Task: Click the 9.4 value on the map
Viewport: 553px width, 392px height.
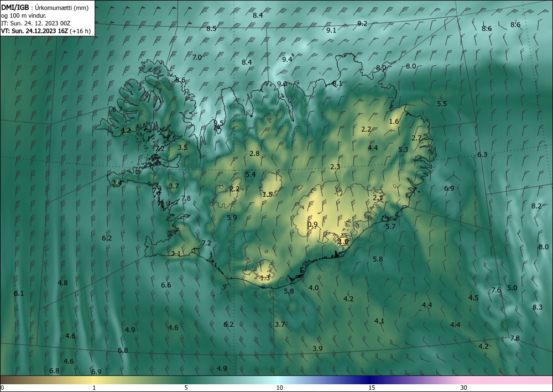Action: point(287,60)
